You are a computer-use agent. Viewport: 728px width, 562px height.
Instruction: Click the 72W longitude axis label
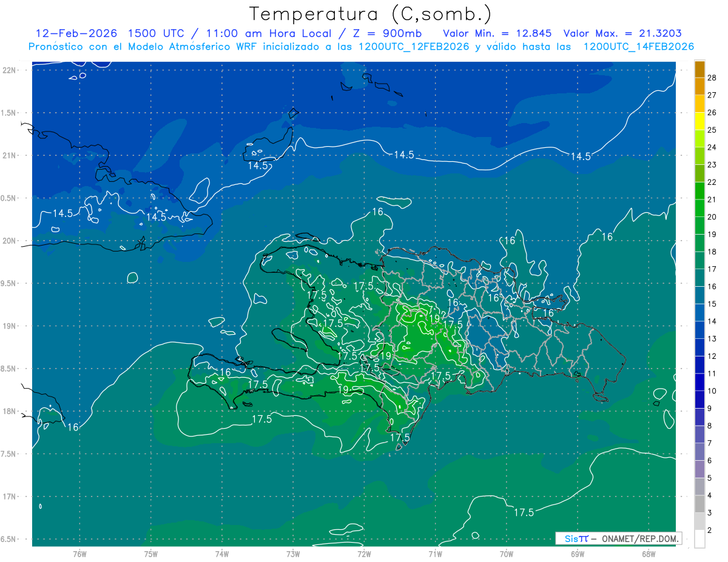coord(364,554)
